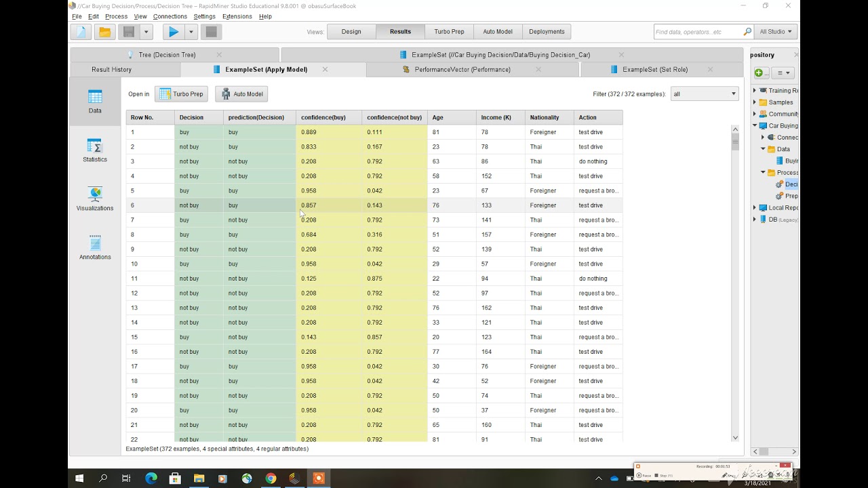
Task: Switch to the Turbo Prep view
Action: coord(449,32)
